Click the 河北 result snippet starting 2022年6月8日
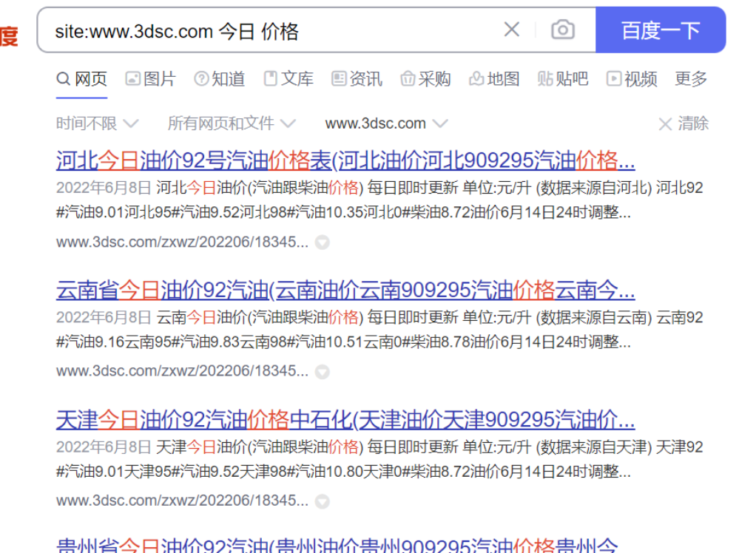The width and height of the screenshot is (756, 553). [379, 200]
